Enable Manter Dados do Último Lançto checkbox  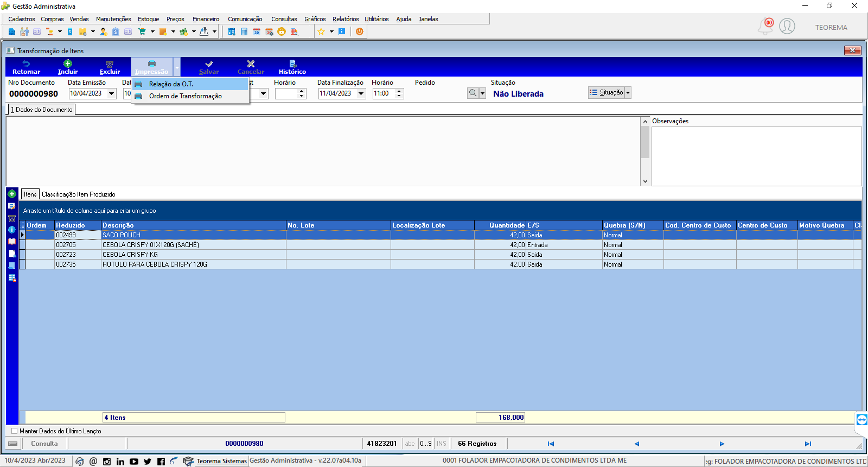tap(15, 431)
